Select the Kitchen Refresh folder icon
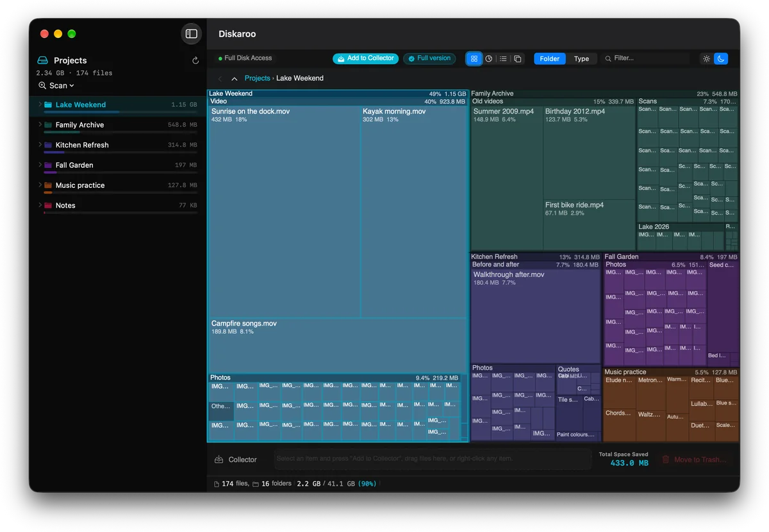 coord(48,145)
